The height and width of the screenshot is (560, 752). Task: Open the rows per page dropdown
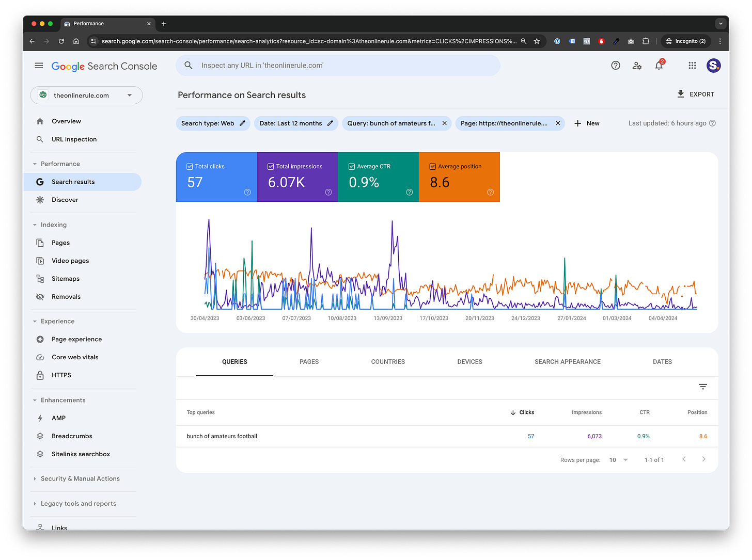coord(618,460)
